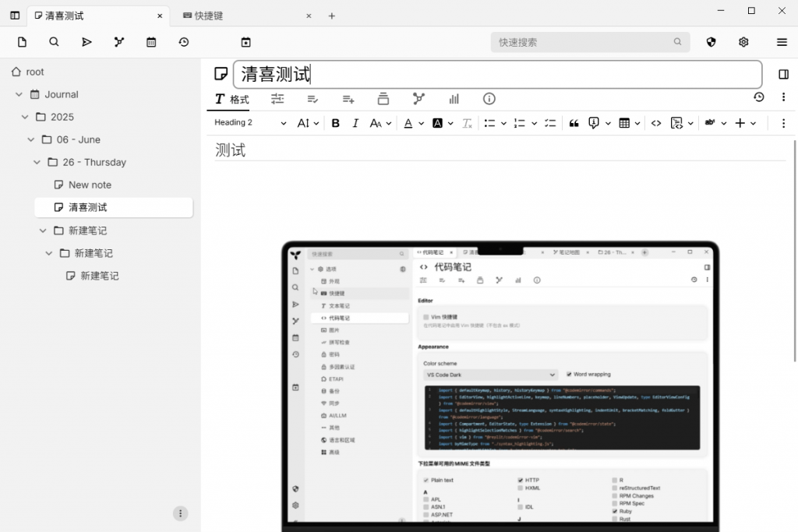Insert a block quote
Viewport: 798px width, 532px height.
[x=574, y=123]
